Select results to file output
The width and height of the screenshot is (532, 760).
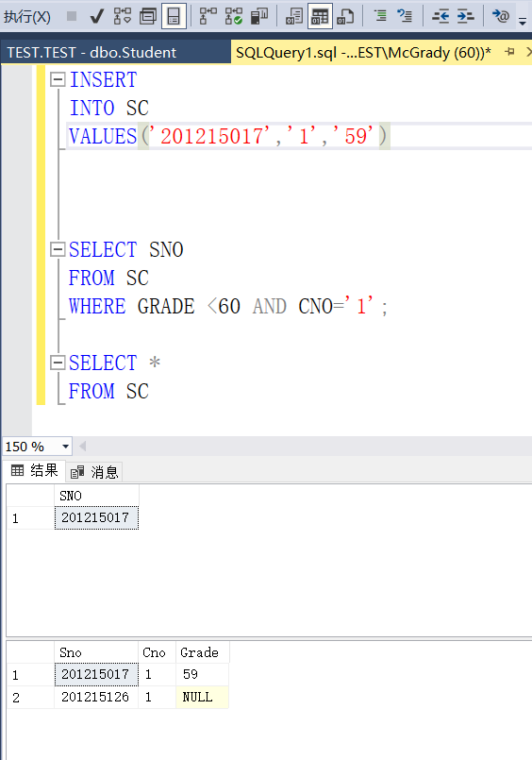[345, 16]
